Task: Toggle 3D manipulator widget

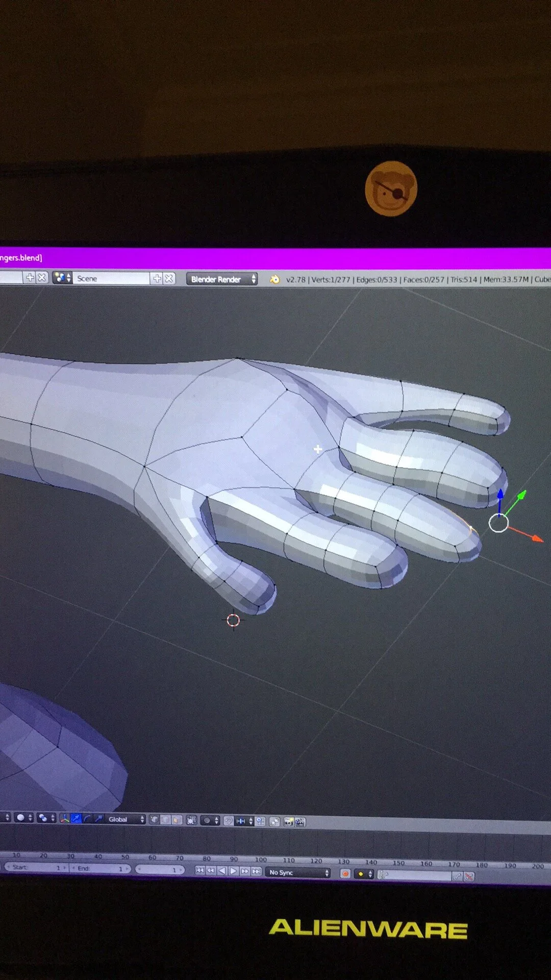Action: 65,819
